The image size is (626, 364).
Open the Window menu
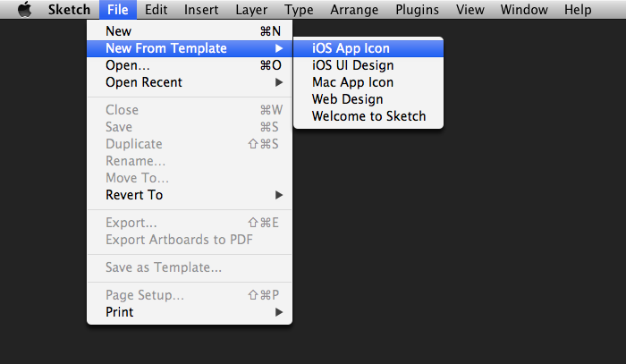coord(524,9)
